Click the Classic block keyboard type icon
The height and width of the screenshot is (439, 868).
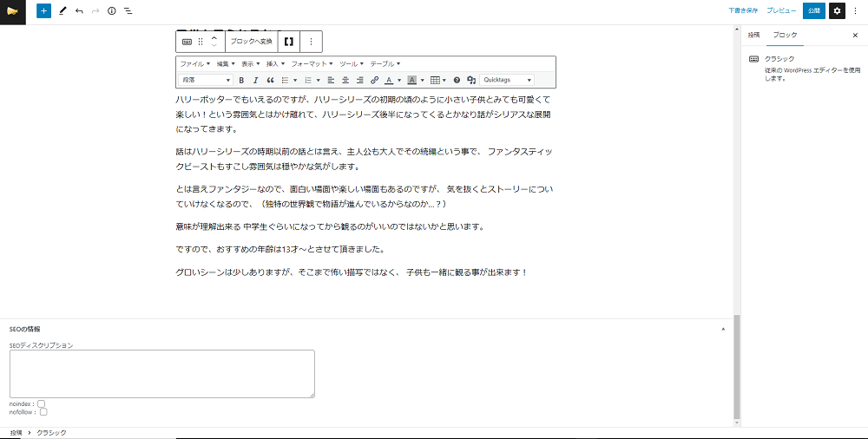[187, 42]
